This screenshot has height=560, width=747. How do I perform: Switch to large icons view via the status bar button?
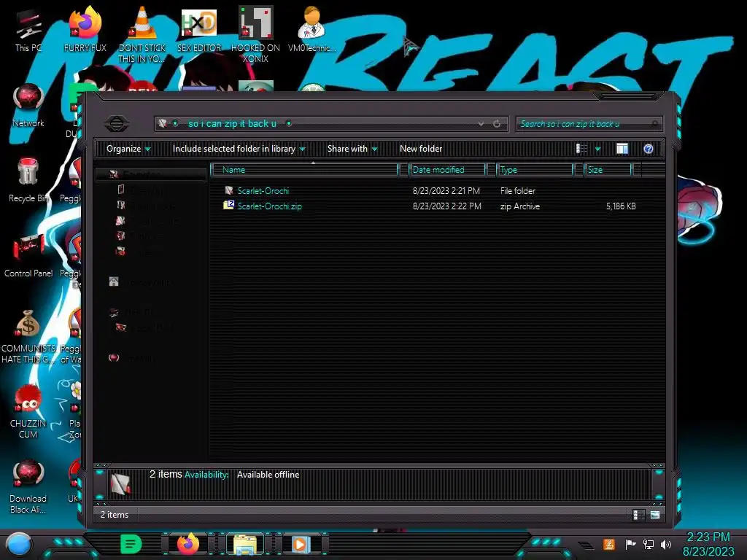655,515
